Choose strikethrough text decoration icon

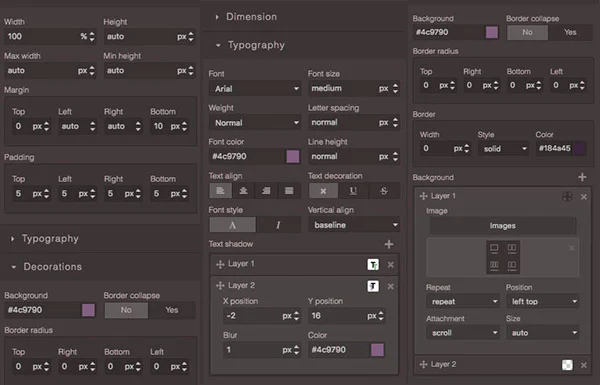[x=384, y=191]
